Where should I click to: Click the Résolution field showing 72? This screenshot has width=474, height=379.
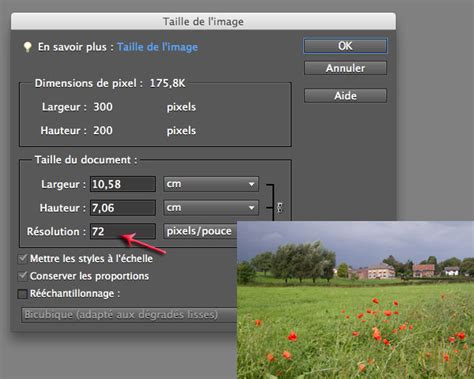pos(123,231)
